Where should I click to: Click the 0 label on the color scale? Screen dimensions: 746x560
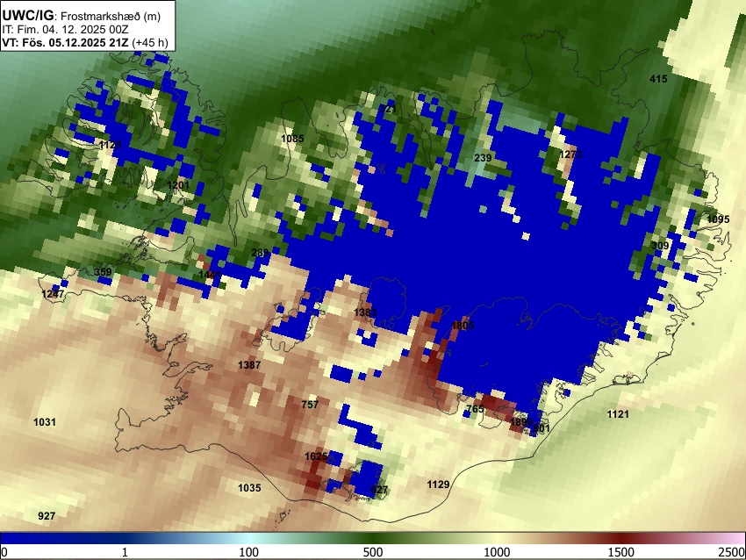[4, 552]
